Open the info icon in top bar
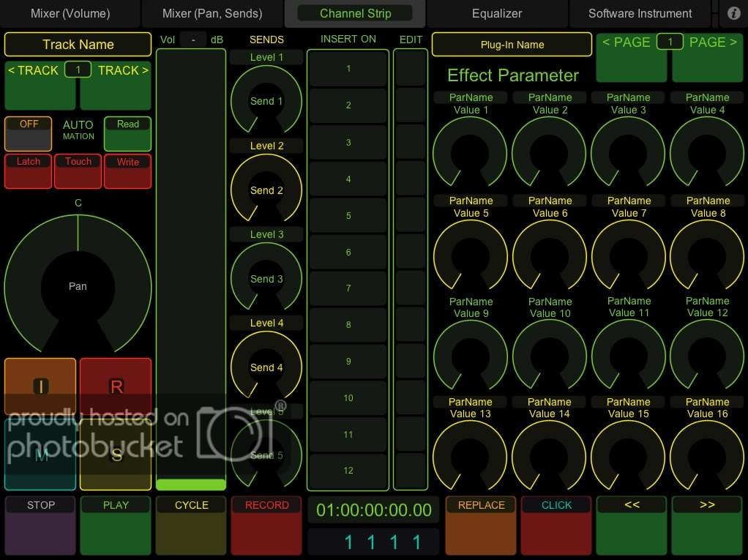 [x=733, y=14]
